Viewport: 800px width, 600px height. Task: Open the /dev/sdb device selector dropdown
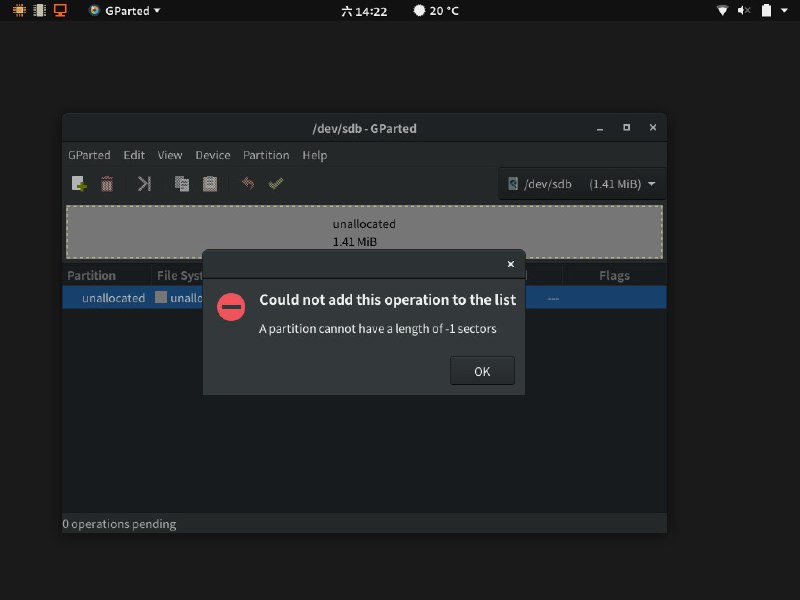coord(582,184)
